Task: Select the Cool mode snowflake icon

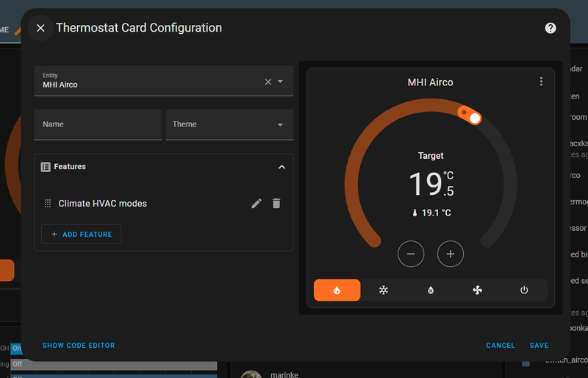Action: (x=383, y=290)
